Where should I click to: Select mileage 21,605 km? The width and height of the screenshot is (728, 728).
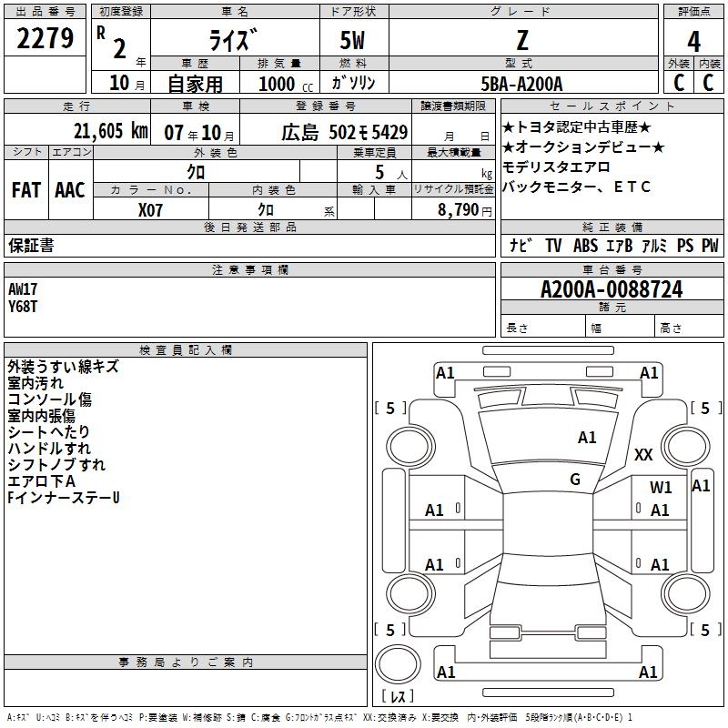[111, 131]
